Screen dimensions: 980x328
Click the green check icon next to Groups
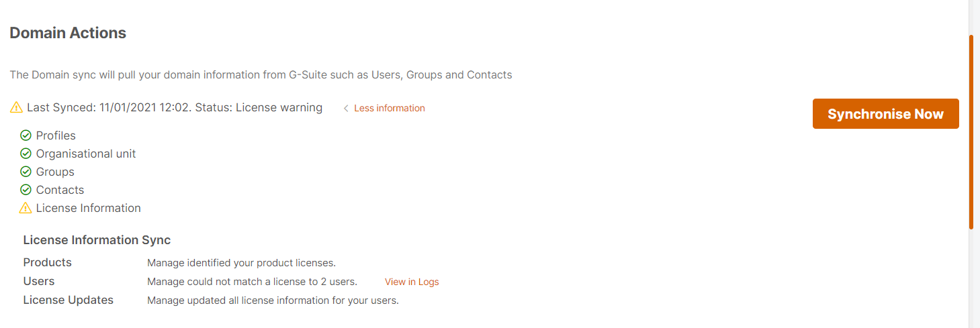(26, 172)
